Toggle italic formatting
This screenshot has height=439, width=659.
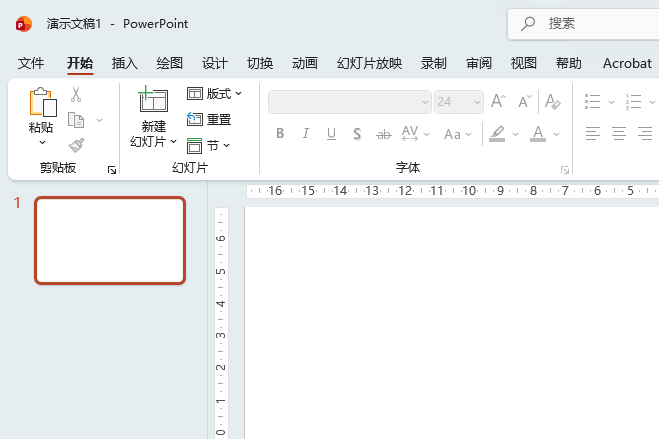[306, 134]
